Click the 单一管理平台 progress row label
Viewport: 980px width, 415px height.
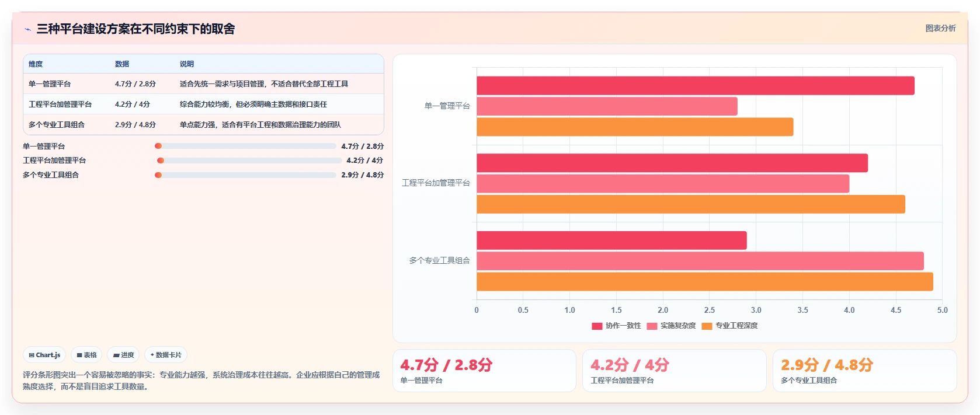44,147
